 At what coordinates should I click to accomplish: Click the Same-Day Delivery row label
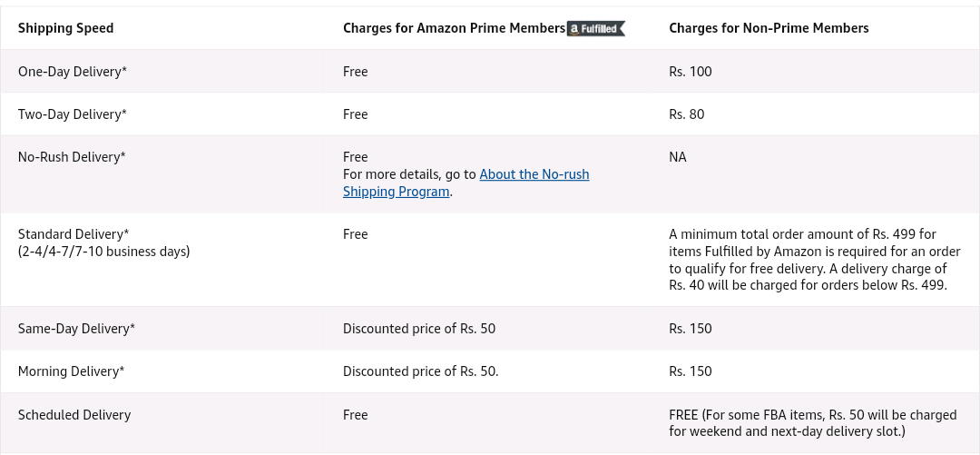76,329
